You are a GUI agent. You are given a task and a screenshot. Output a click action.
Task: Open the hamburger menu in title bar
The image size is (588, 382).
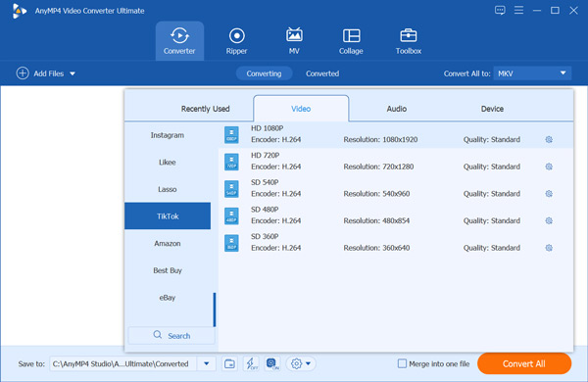coord(518,10)
